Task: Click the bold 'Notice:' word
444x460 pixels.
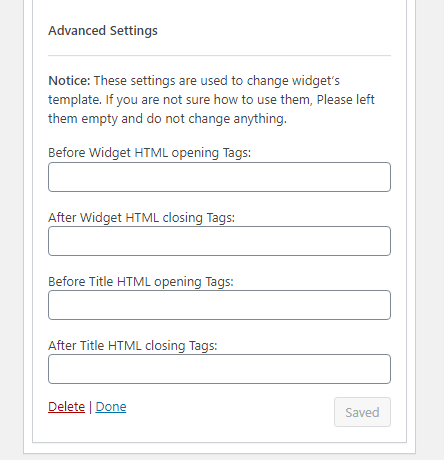Action: (69, 81)
